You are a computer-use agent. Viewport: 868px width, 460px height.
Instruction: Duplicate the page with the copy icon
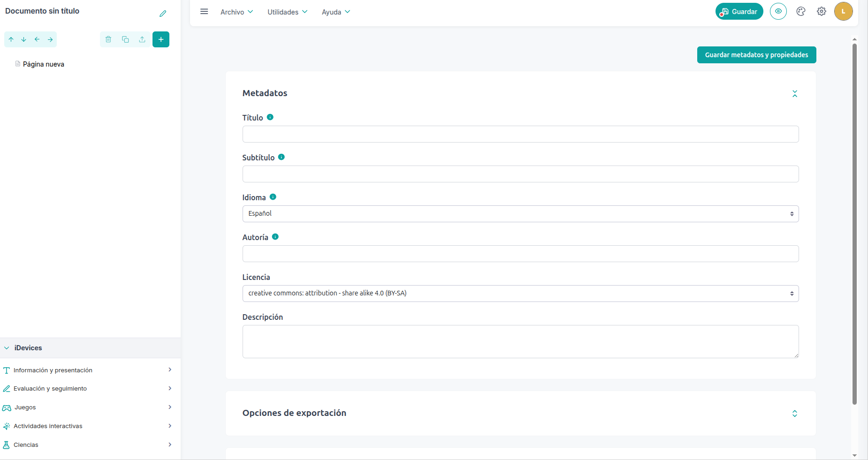125,39
